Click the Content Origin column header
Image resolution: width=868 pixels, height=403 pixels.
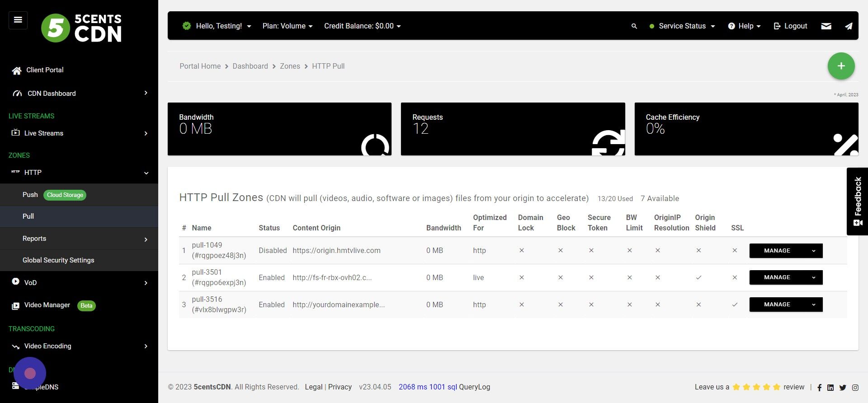coord(316,228)
